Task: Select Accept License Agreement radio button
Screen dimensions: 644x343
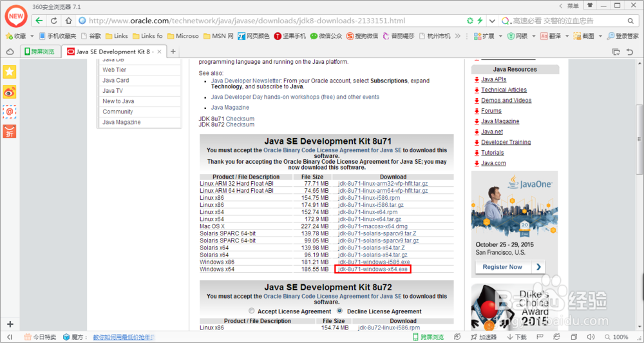Action: point(252,311)
